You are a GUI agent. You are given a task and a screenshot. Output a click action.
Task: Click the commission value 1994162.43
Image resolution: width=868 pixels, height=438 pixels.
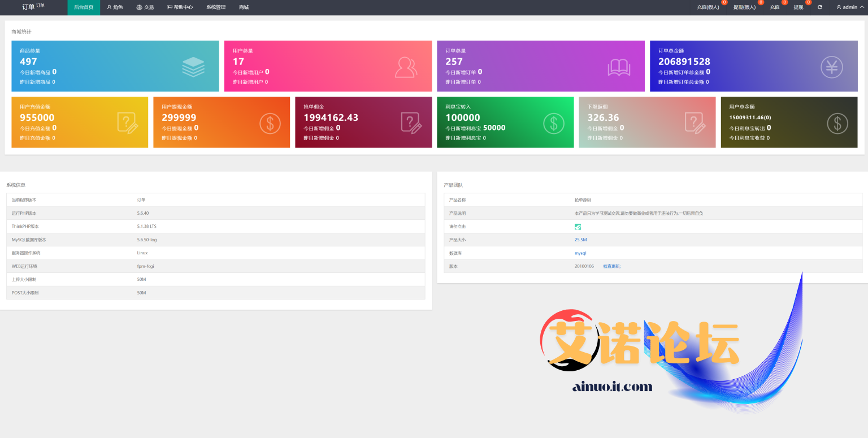point(331,118)
